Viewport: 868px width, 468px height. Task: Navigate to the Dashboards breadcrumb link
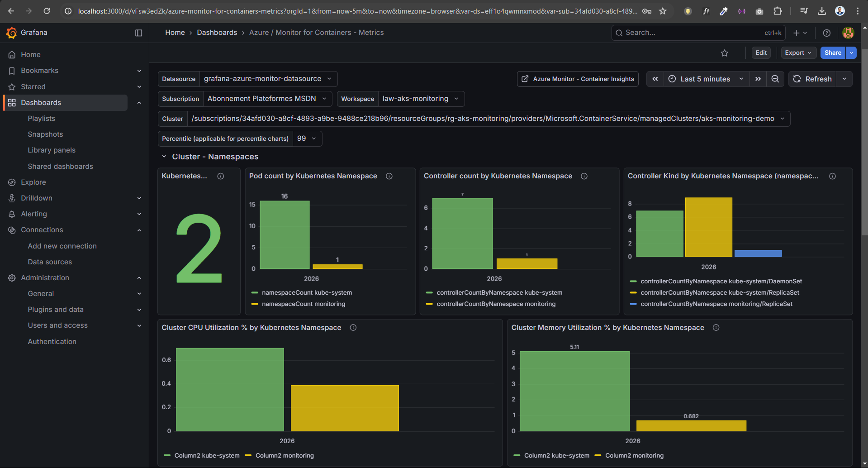pyautogui.click(x=217, y=33)
